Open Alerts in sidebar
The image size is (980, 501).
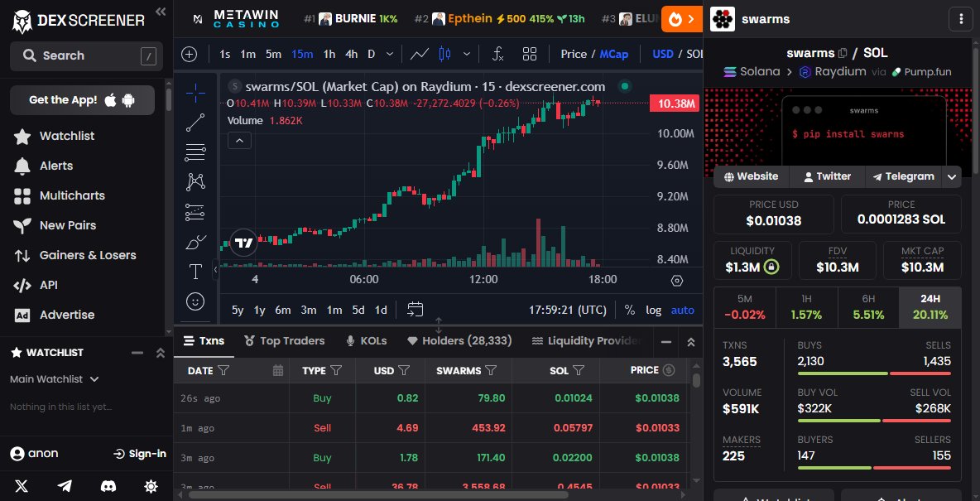[x=56, y=166]
